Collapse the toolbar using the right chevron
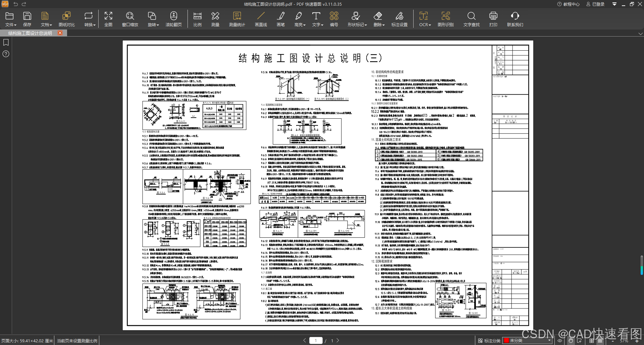Image resolution: width=644 pixels, height=345 pixels. pos(640,34)
